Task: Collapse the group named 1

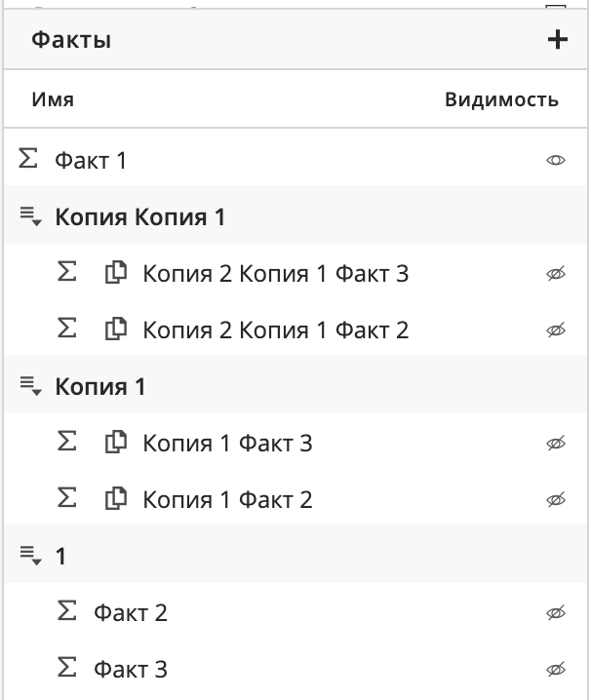Action: pyautogui.click(x=30, y=557)
